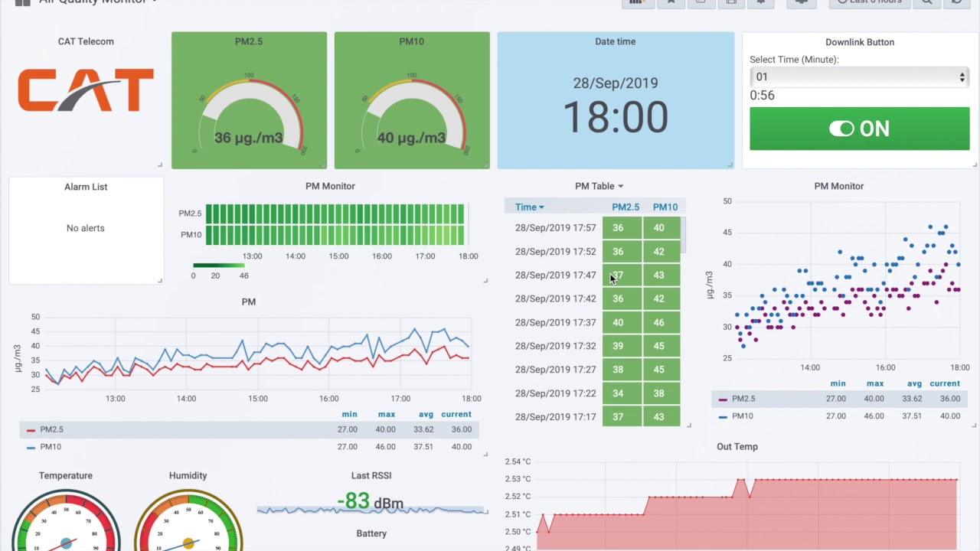Toggle PM10 series in the PM line chart legend
This screenshot has height=551, width=980.
[x=51, y=446]
